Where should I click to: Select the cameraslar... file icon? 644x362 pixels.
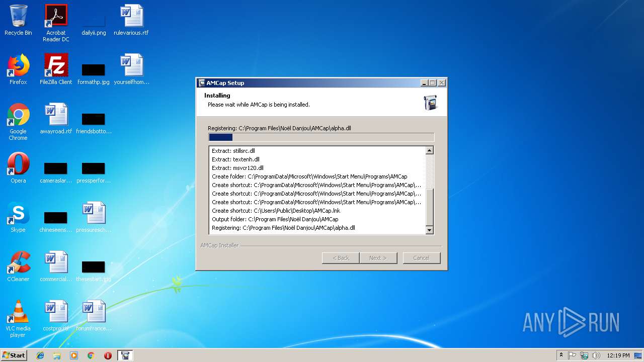click(x=56, y=171)
